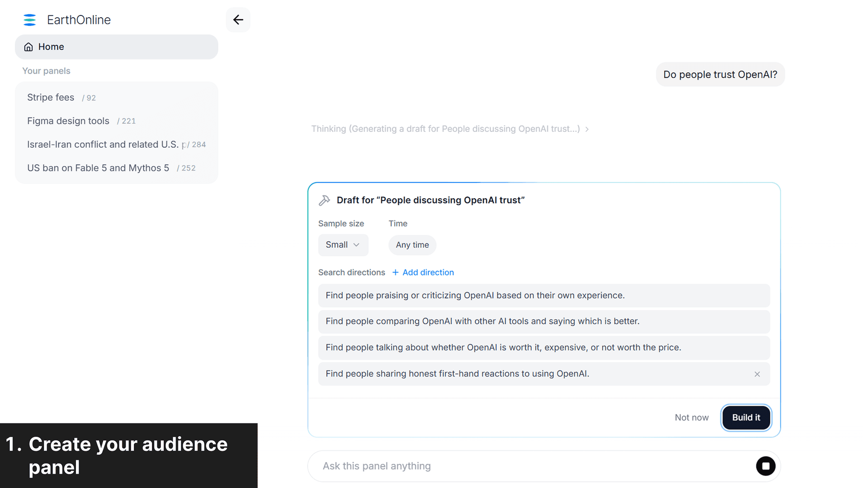868x488 pixels.
Task: Click the Your panels heading
Action: tap(46, 71)
